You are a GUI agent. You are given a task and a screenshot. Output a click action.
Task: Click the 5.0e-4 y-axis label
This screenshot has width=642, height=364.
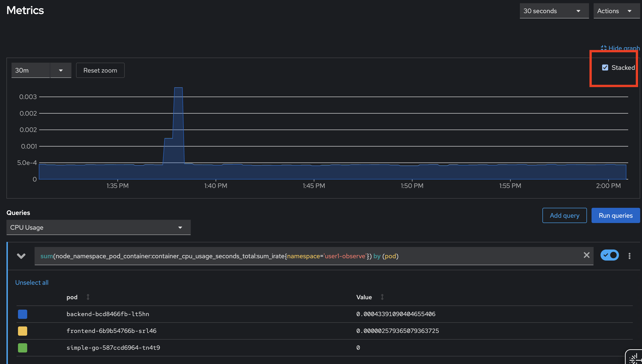[27, 163]
